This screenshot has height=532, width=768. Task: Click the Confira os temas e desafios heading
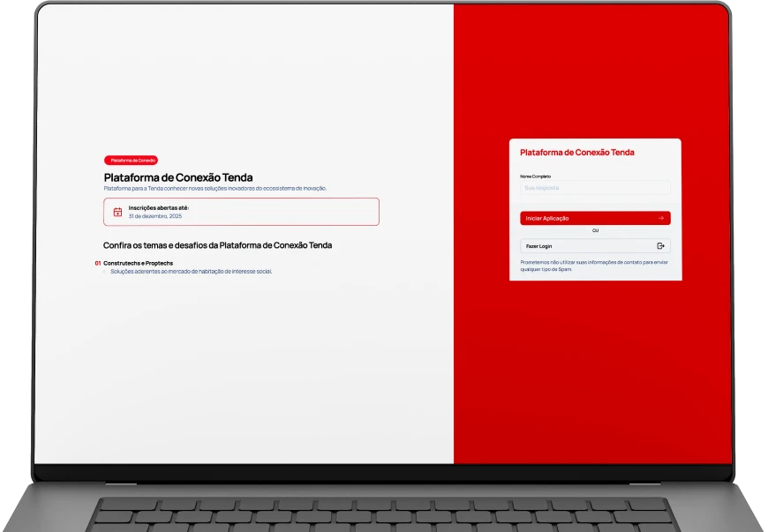[217, 244]
